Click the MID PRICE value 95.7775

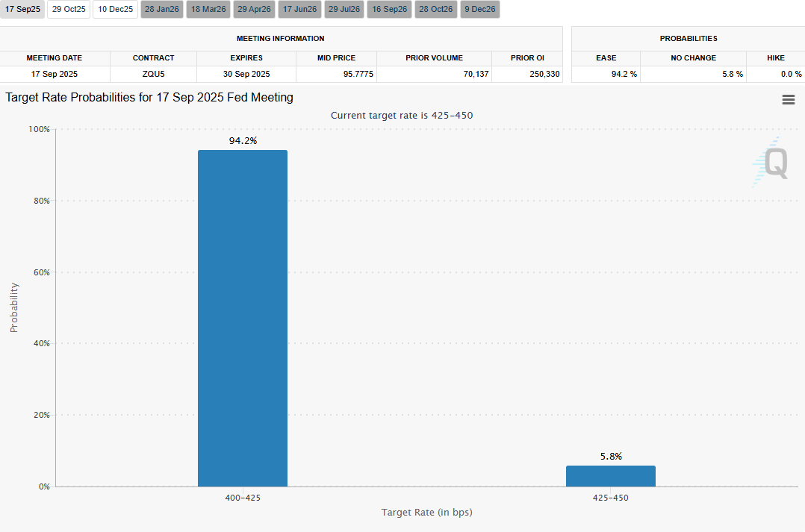355,74
